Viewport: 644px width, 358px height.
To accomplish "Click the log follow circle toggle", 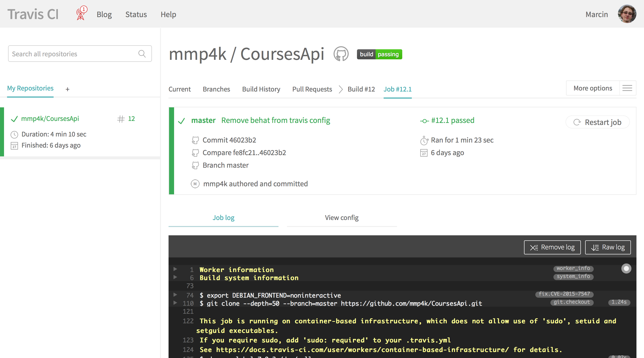I will coord(626,268).
